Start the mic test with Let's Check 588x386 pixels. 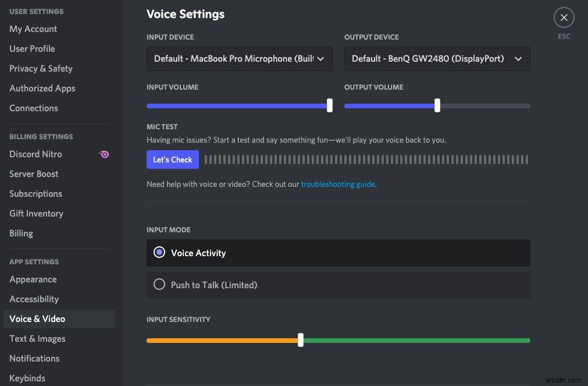[x=172, y=159]
